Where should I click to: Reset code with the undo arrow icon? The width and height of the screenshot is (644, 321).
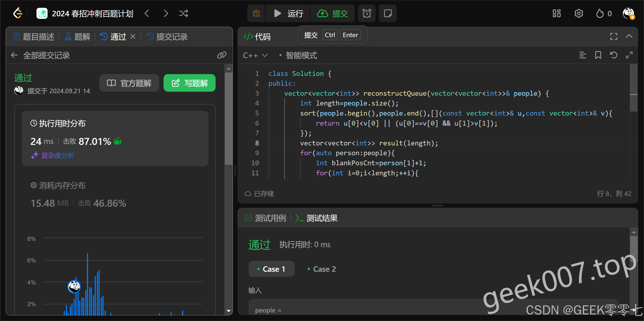614,55
